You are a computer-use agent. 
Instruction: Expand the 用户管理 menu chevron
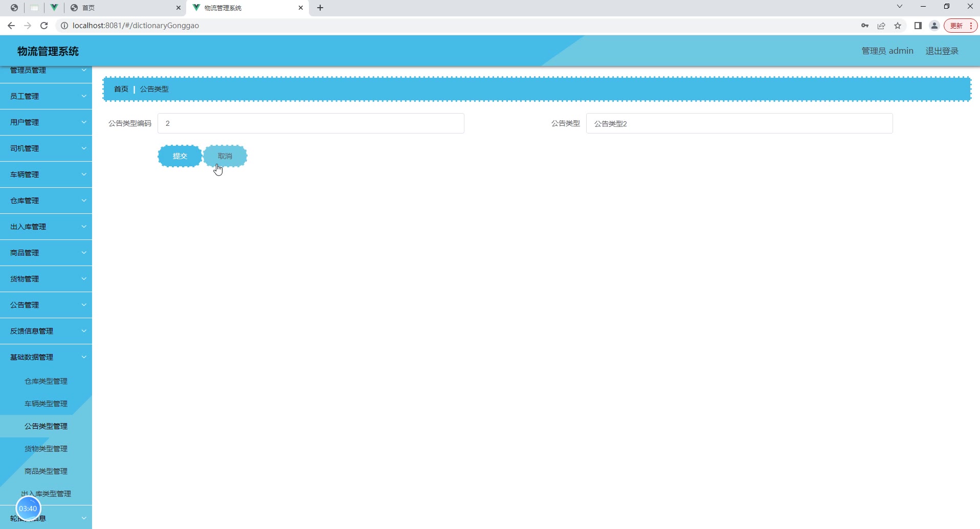[84, 122]
